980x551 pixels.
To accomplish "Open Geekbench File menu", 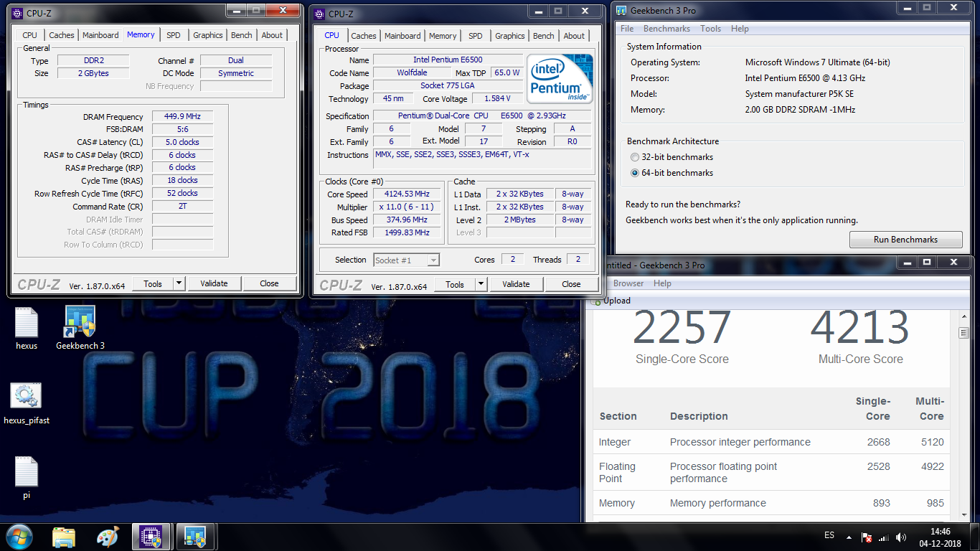I will point(627,29).
